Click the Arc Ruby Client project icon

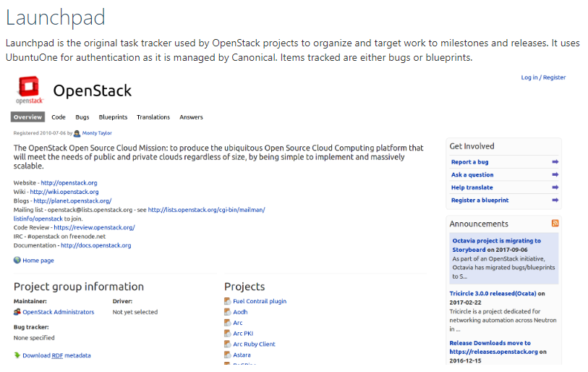228,344
